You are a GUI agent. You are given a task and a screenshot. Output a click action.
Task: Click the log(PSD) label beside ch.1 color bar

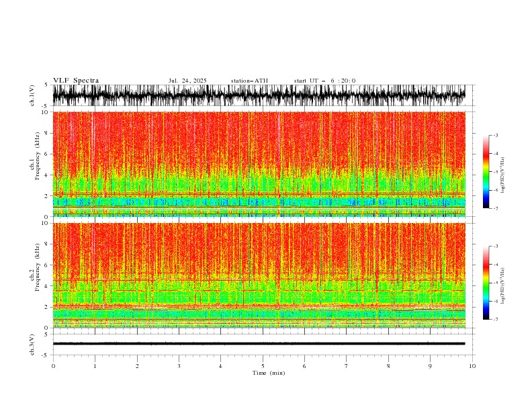(x=503, y=175)
